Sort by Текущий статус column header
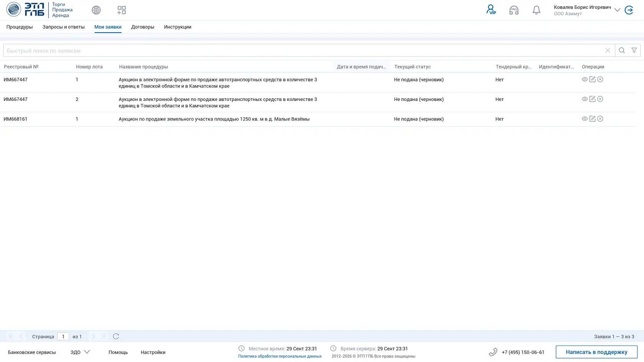The width and height of the screenshot is (644, 362). tap(412, 67)
